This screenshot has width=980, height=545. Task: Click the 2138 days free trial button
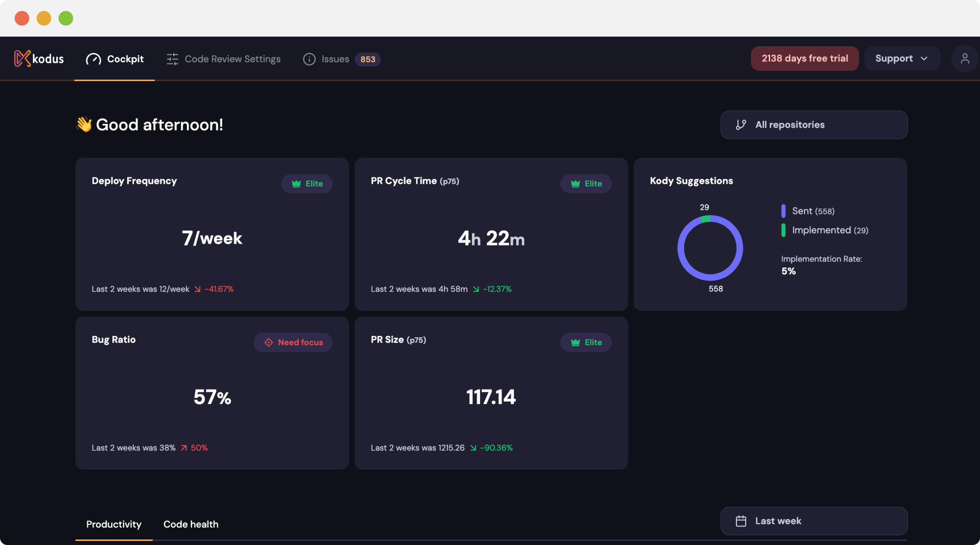pos(804,59)
